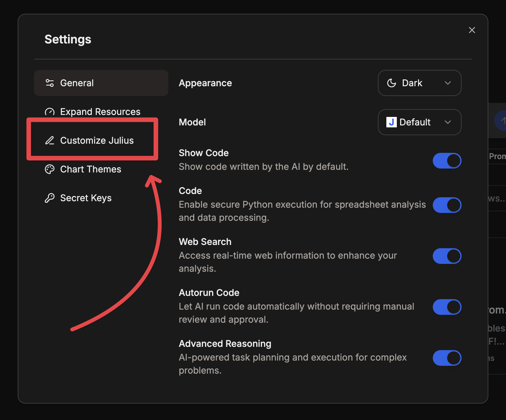This screenshot has width=506, height=420.
Task: Click the Chart Themes palette icon
Action: [50, 169]
